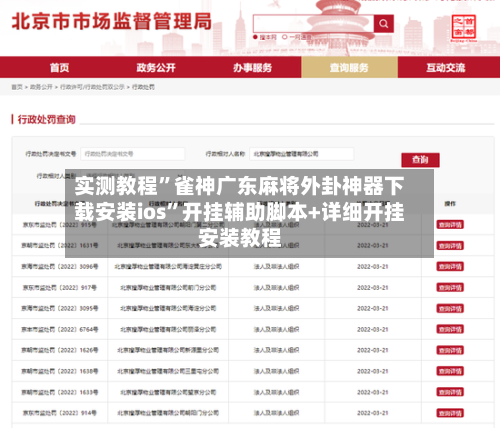Click the company name ending 三里屯分公司

[168, 371]
